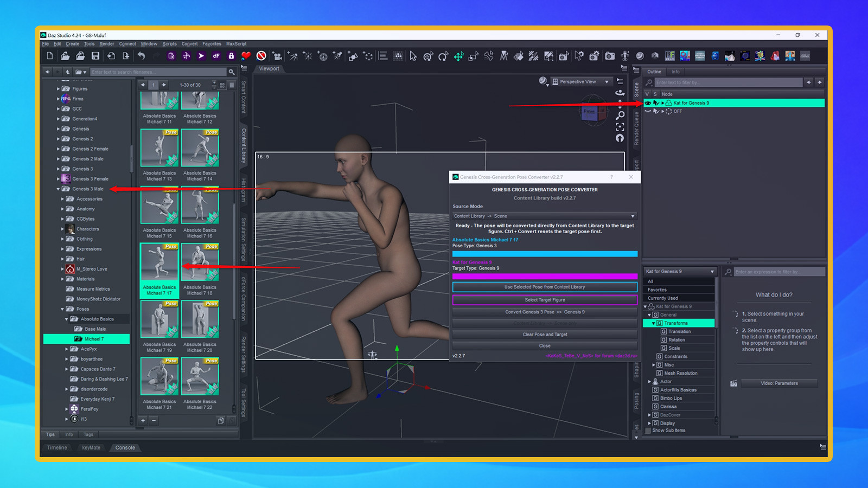Click the scene filter text field
868x488 pixels.
(729, 82)
